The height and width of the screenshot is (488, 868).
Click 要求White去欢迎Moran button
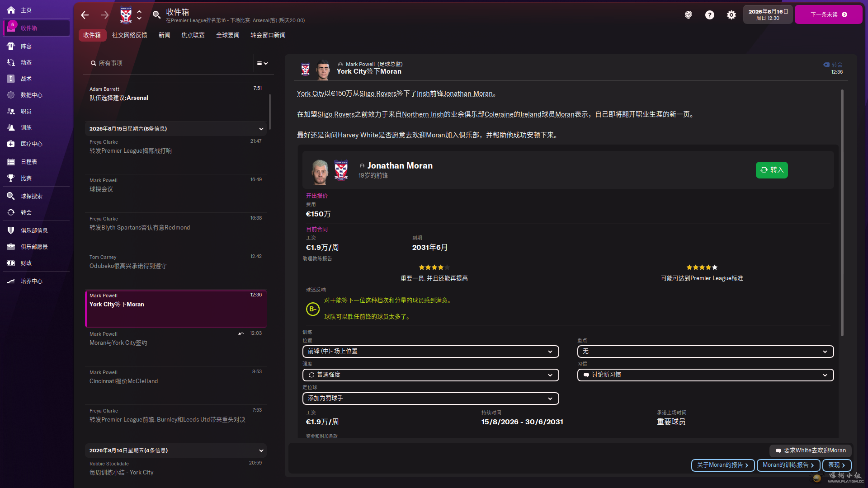point(811,450)
